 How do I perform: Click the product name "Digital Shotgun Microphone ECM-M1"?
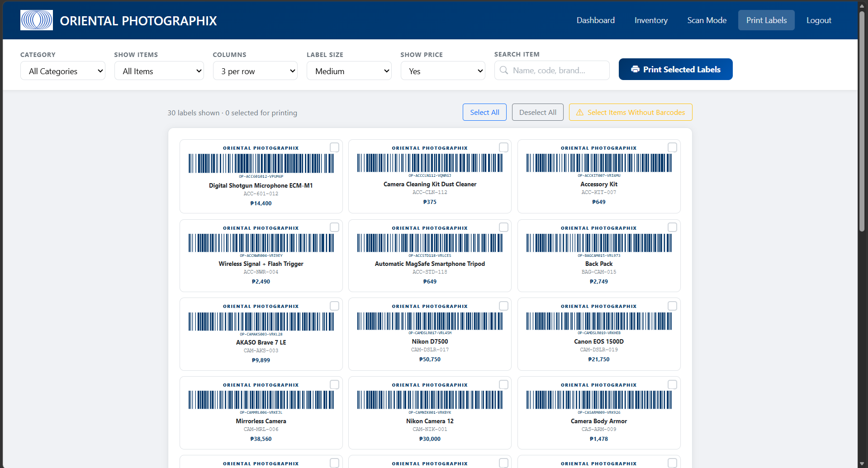pyautogui.click(x=261, y=185)
